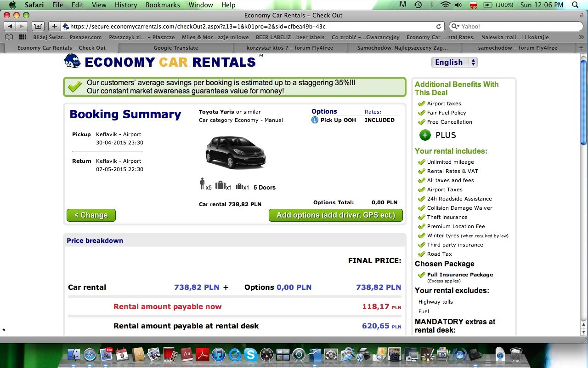588x368 pixels.
Task: Open the Top Sites grid icon in bookmarks bar
Action: (x=23, y=37)
